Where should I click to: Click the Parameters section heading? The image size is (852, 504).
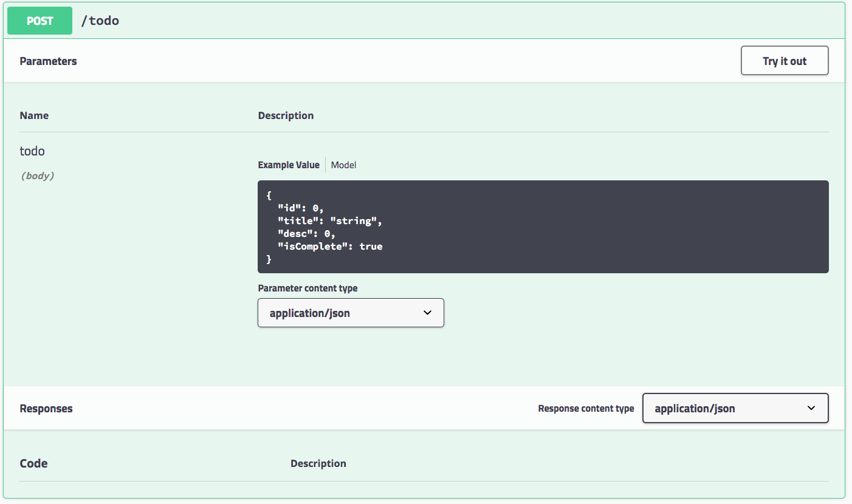tap(48, 61)
